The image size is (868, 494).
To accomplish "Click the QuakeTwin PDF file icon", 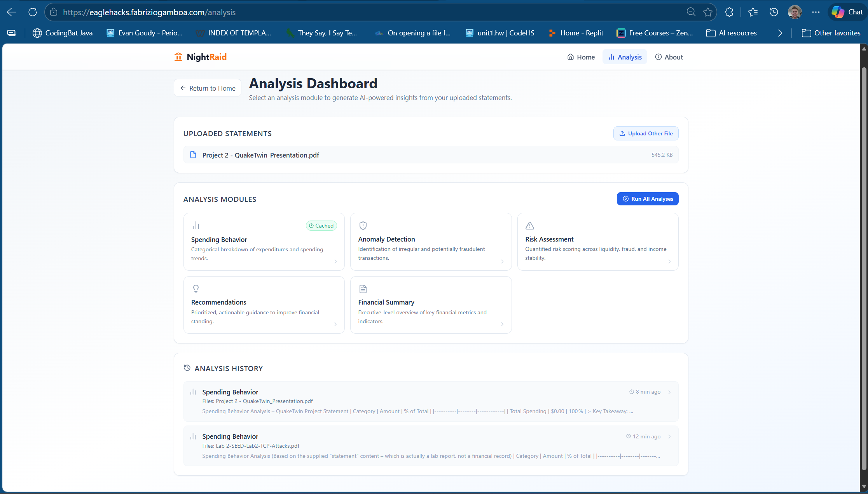I will 193,155.
